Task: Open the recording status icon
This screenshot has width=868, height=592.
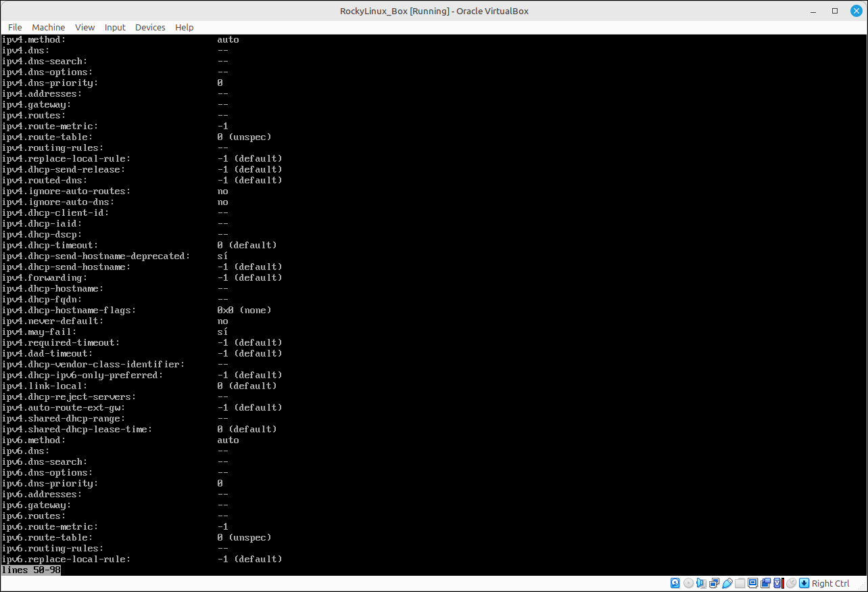Action: coord(765,583)
